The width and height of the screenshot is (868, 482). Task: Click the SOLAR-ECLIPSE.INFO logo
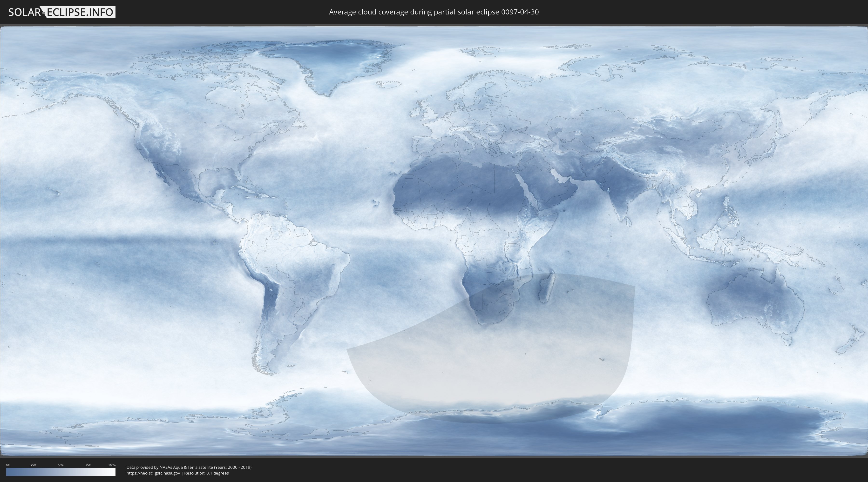pyautogui.click(x=62, y=12)
